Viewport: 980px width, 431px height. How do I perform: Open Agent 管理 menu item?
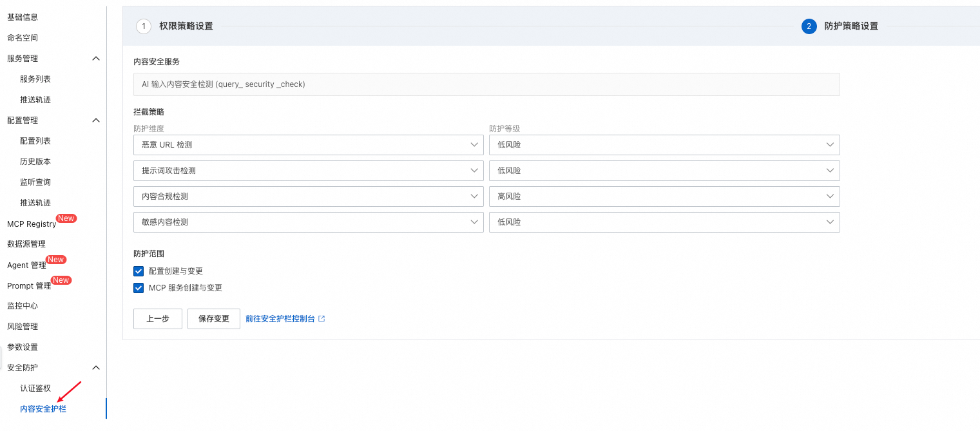[x=26, y=265]
